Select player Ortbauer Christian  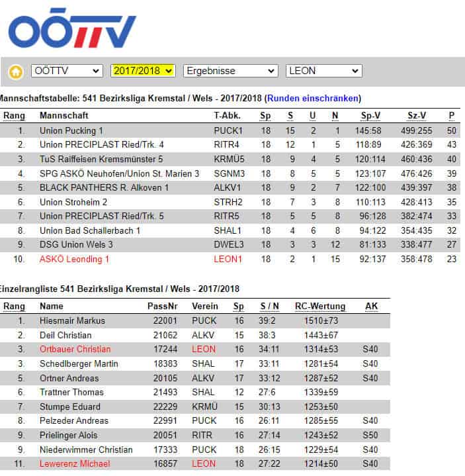[75, 350]
